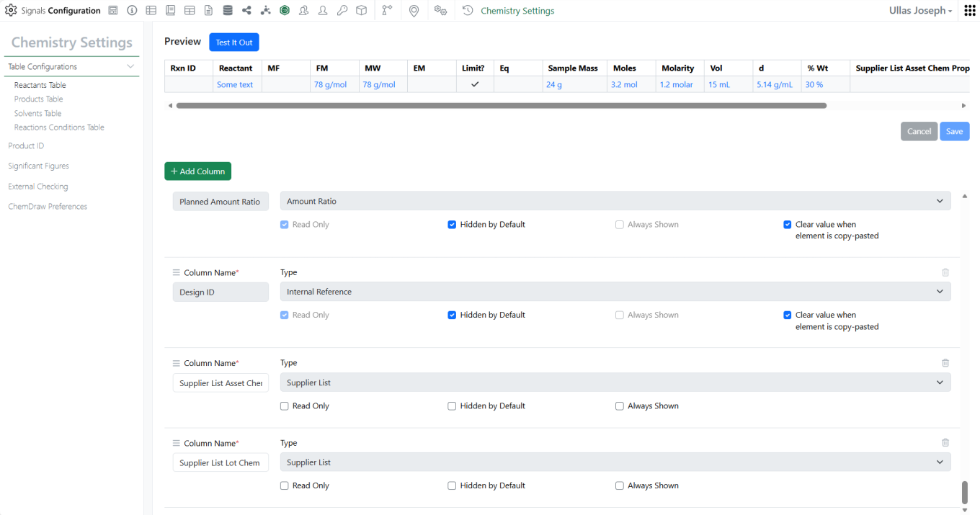Open the database stack icon in toolbar

[228, 11]
